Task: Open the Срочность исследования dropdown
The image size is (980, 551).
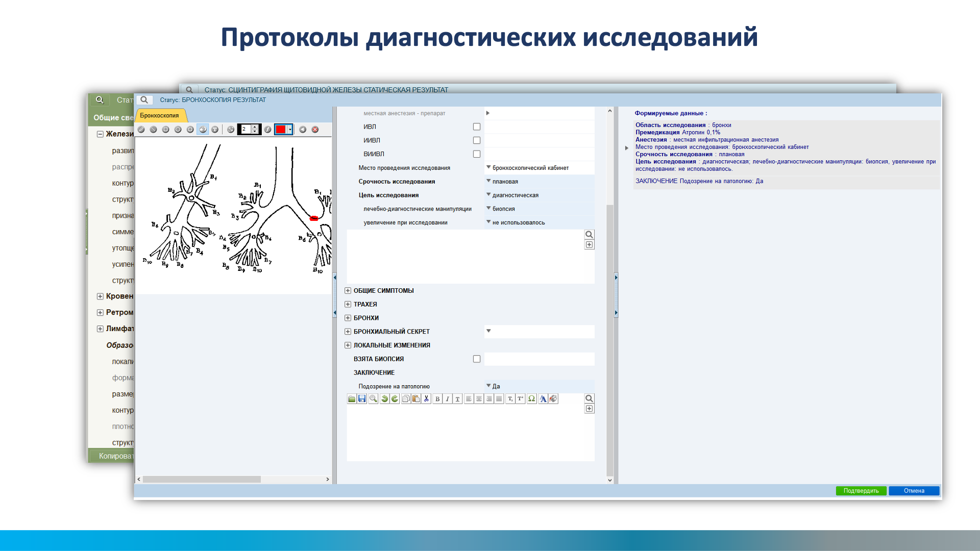Action: pos(540,182)
